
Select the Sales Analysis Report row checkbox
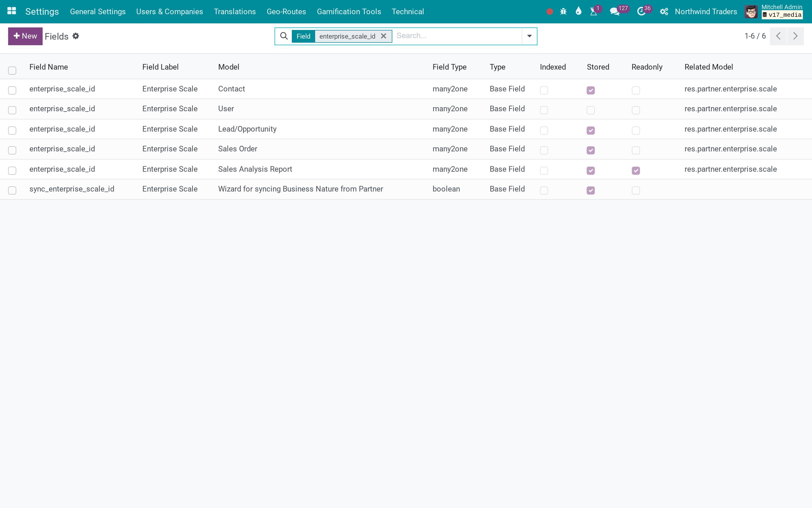(x=12, y=171)
